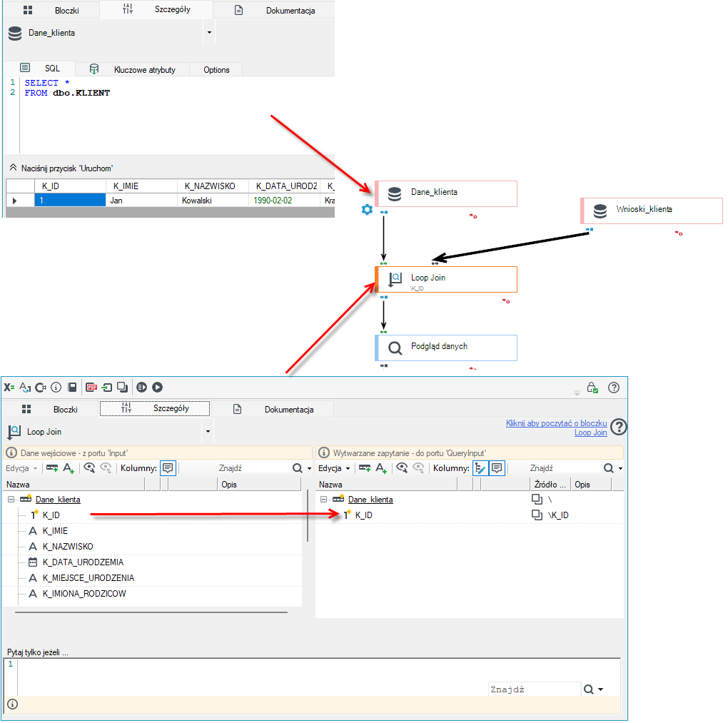Select K_NAZWISKO in the Input attribute tree
This screenshot has height=723, width=728.
point(68,547)
